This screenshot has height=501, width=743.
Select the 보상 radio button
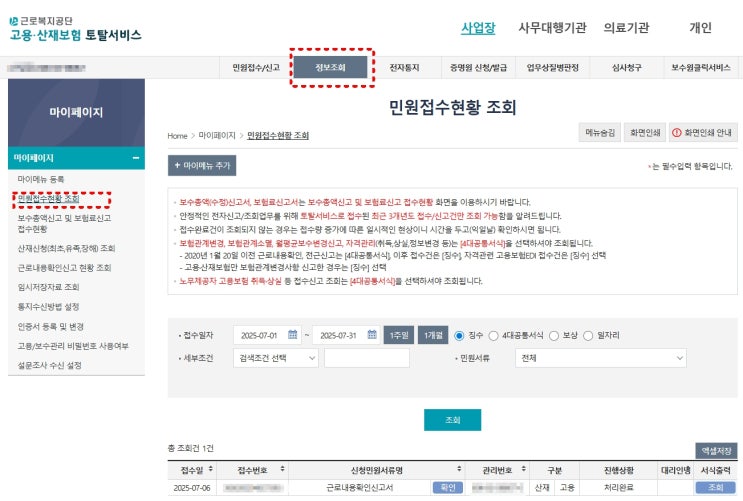tap(553, 336)
